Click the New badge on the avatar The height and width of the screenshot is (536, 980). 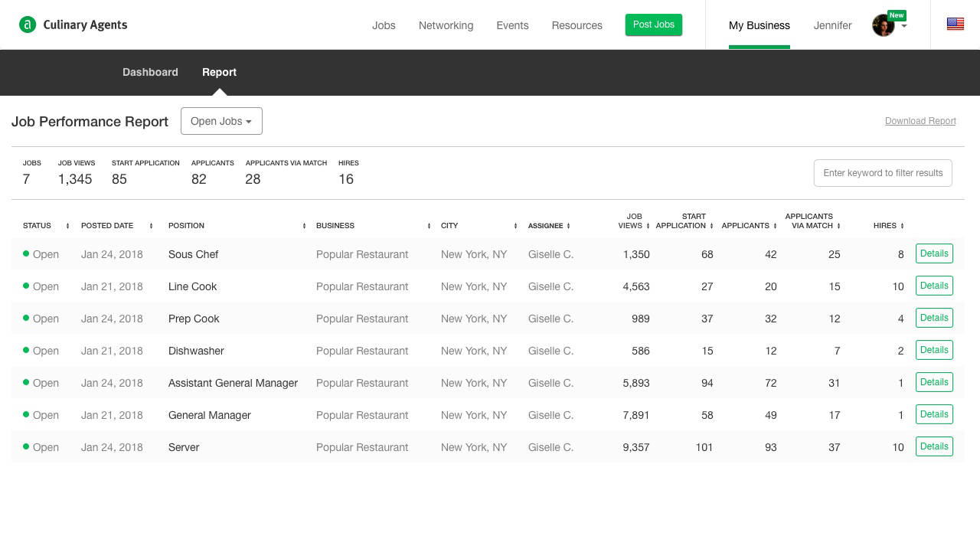(897, 15)
